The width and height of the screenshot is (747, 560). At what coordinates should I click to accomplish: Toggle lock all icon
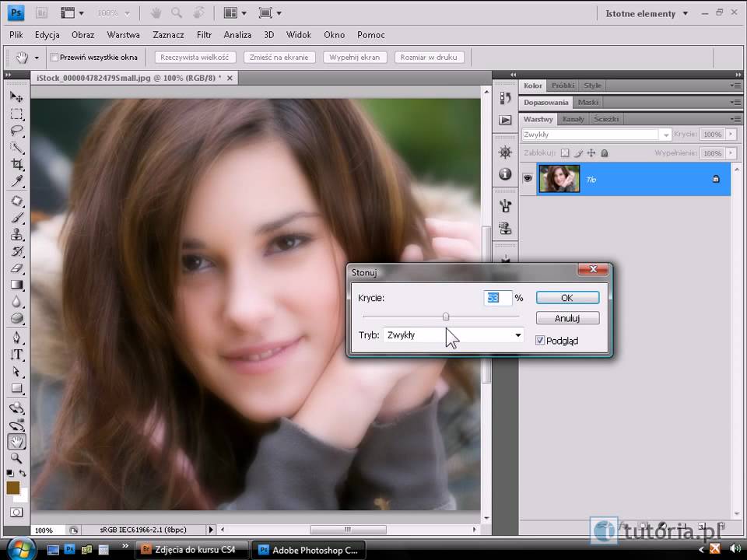click(x=605, y=153)
